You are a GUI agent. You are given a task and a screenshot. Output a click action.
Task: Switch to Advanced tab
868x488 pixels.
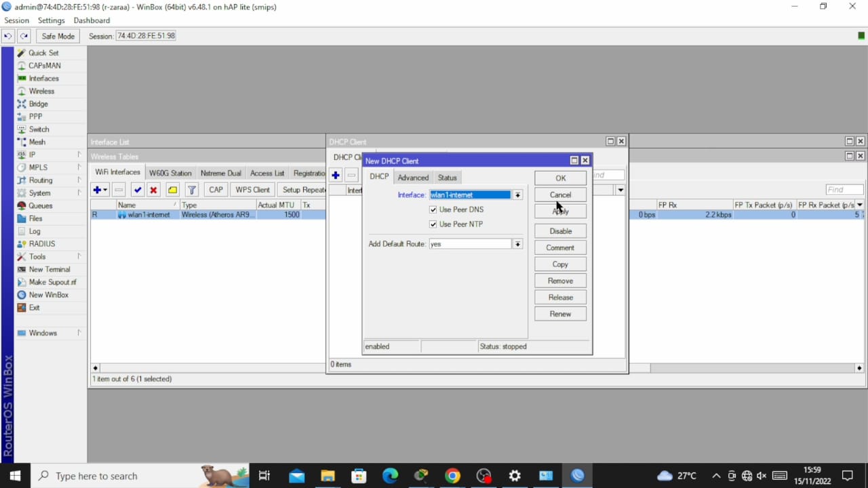413,178
